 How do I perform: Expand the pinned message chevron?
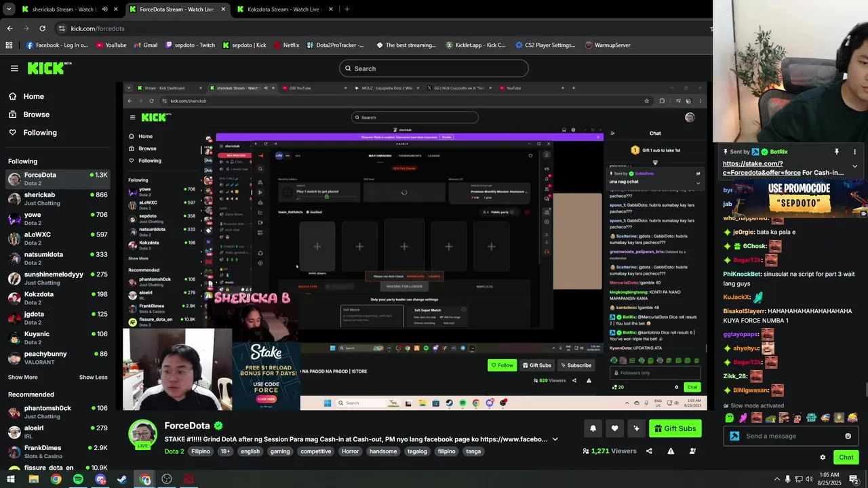pyautogui.click(x=854, y=166)
